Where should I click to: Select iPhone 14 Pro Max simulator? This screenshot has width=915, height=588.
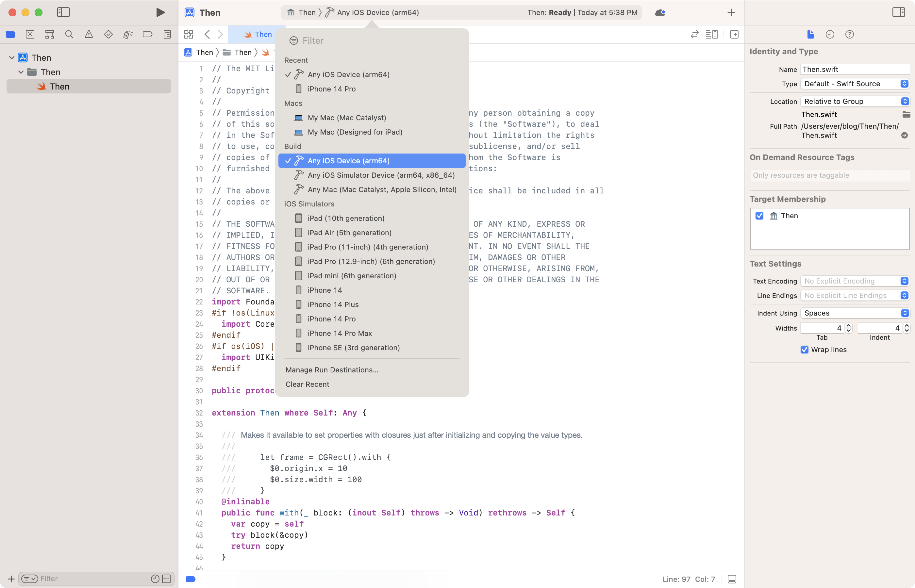(340, 333)
